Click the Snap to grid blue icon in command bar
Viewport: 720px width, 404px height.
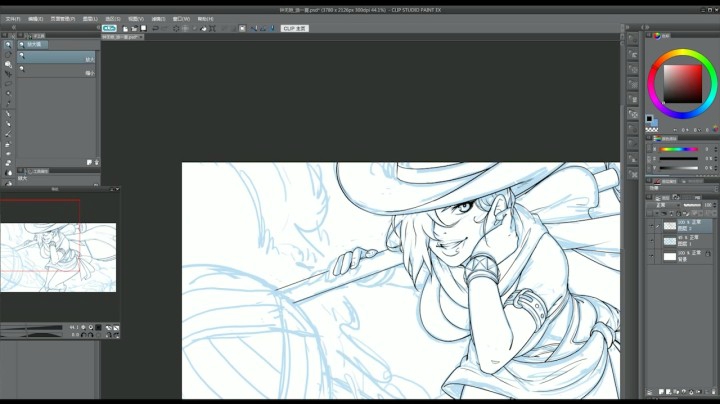tap(272, 28)
